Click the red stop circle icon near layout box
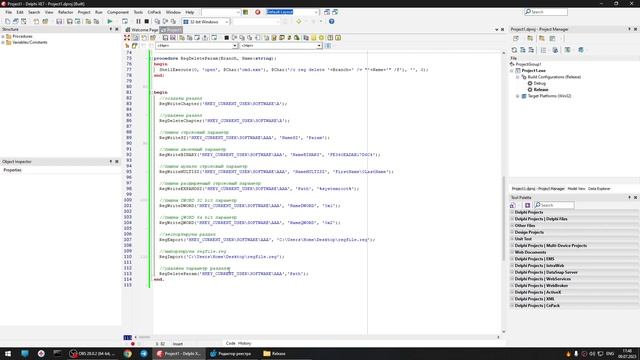 258,12
